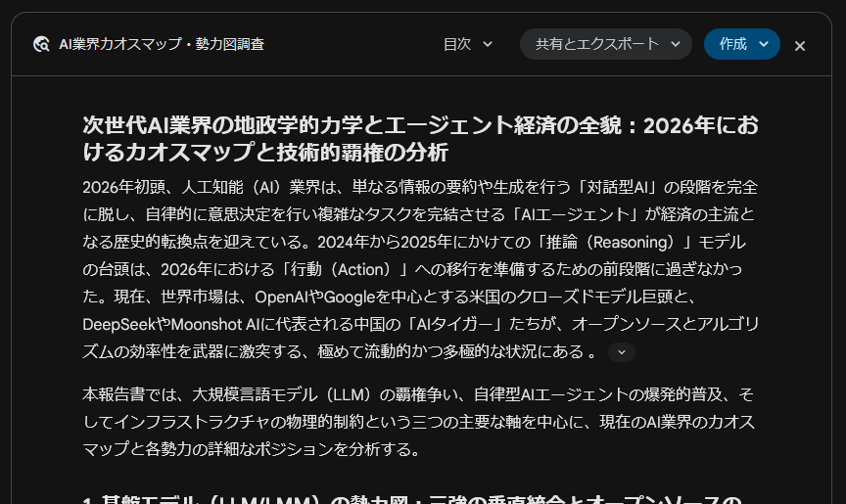Click the text DeepSeekやMoonshot AI in the paragraph
The width and height of the screenshot is (846, 504).
click(171, 325)
